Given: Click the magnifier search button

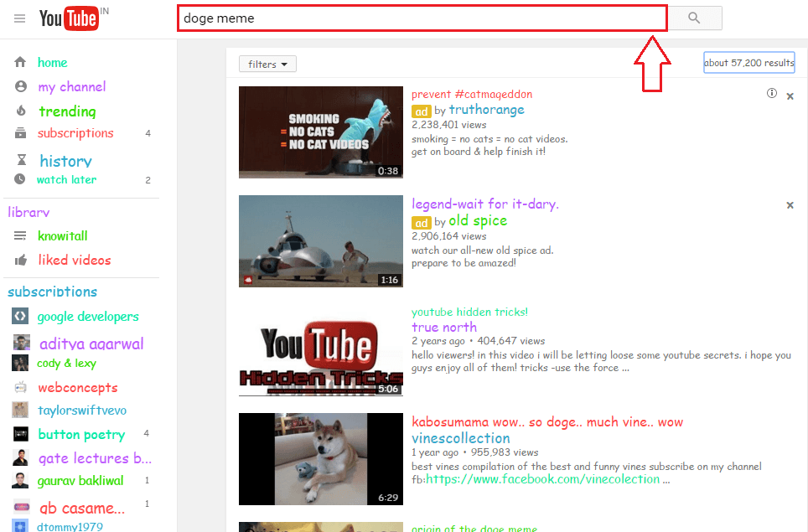Looking at the screenshot, I should [x=695, y=18].
